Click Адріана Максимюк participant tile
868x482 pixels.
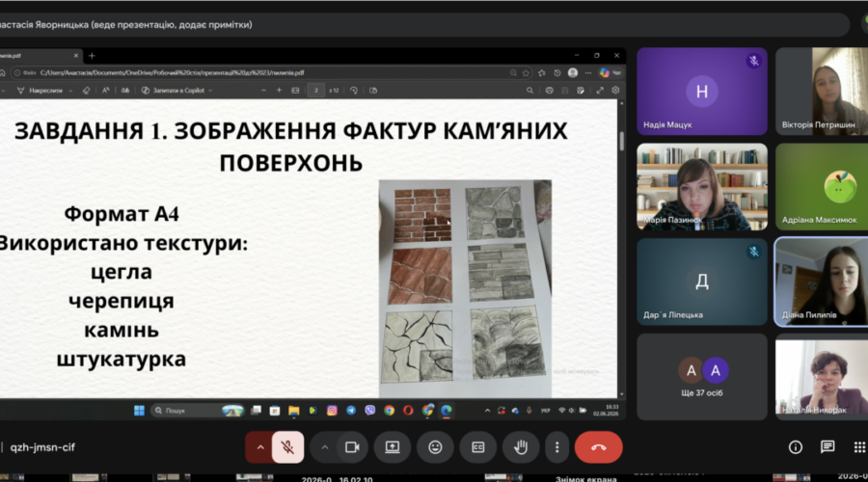pyautogui.click(x=822, y=186)
